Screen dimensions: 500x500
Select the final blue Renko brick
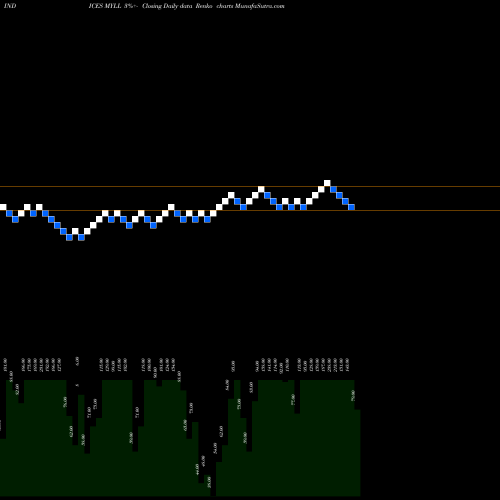coord(351,207)
